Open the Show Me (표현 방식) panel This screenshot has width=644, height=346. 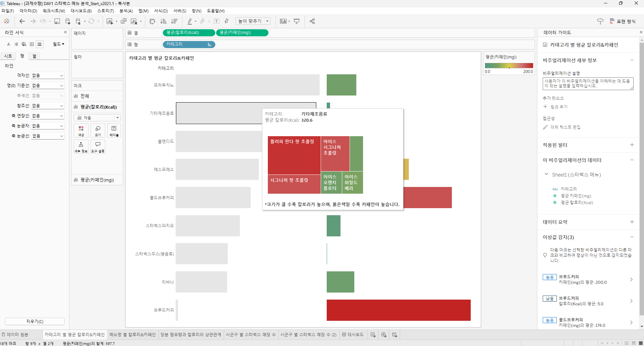coord(623,21)
